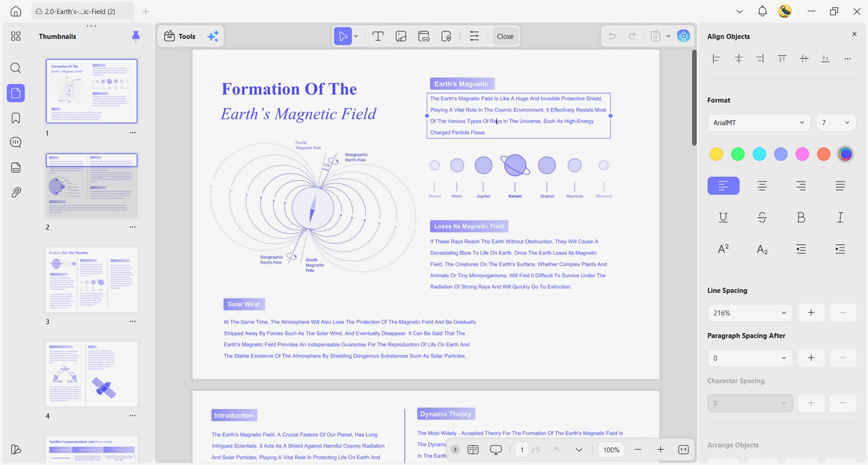This screenshot has height=465, width=868.
Task: Open the custom color picker swatch
Action: pos(845,154)
